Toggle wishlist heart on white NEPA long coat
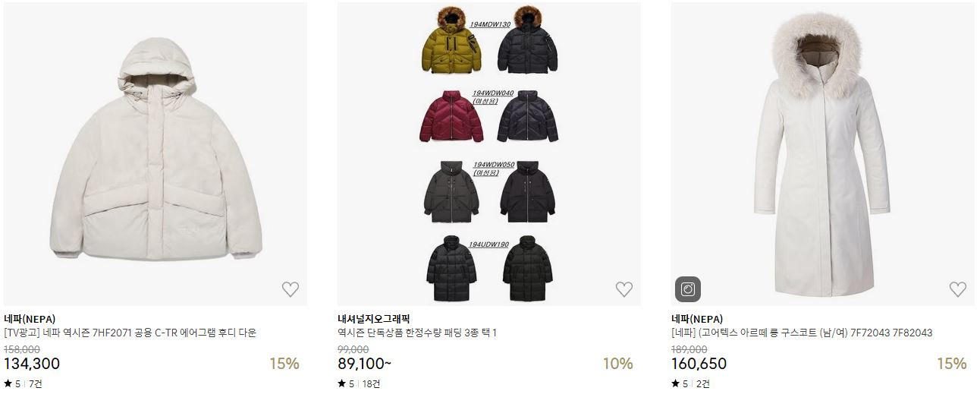The width and height of the screenshot is (980, 410). click(x=958, y=289)
